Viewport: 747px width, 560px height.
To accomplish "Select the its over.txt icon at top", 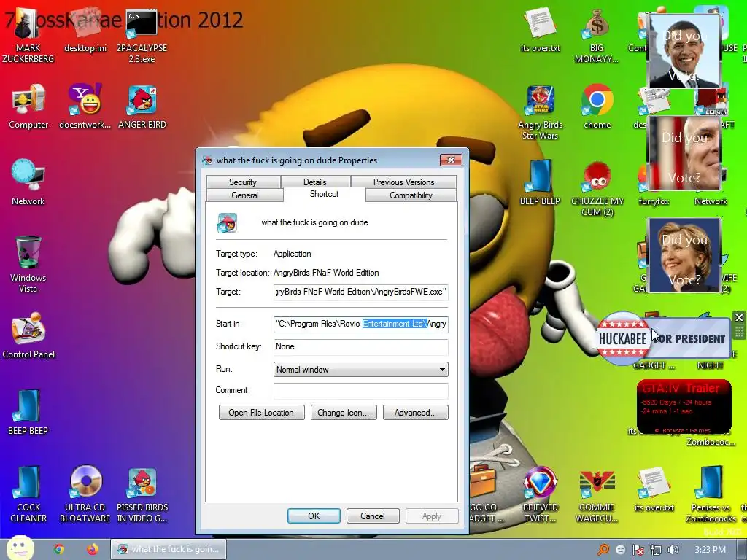I will coord(540,30).
